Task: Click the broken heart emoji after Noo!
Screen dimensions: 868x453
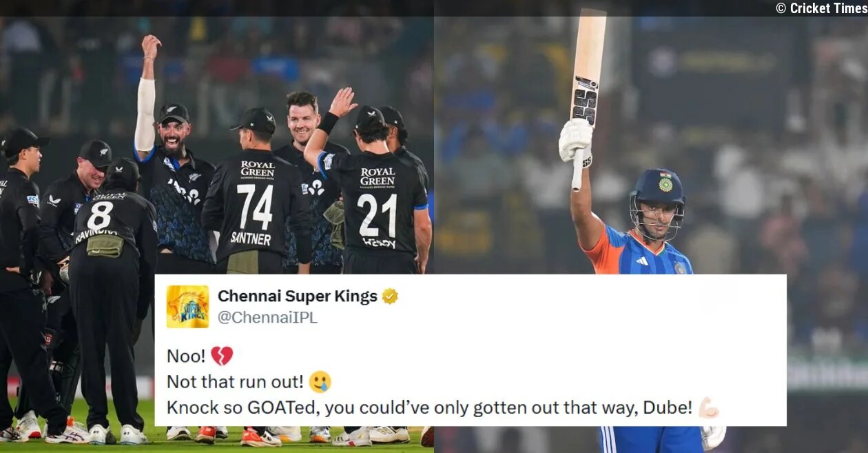Action: click(x=222, y=356)
